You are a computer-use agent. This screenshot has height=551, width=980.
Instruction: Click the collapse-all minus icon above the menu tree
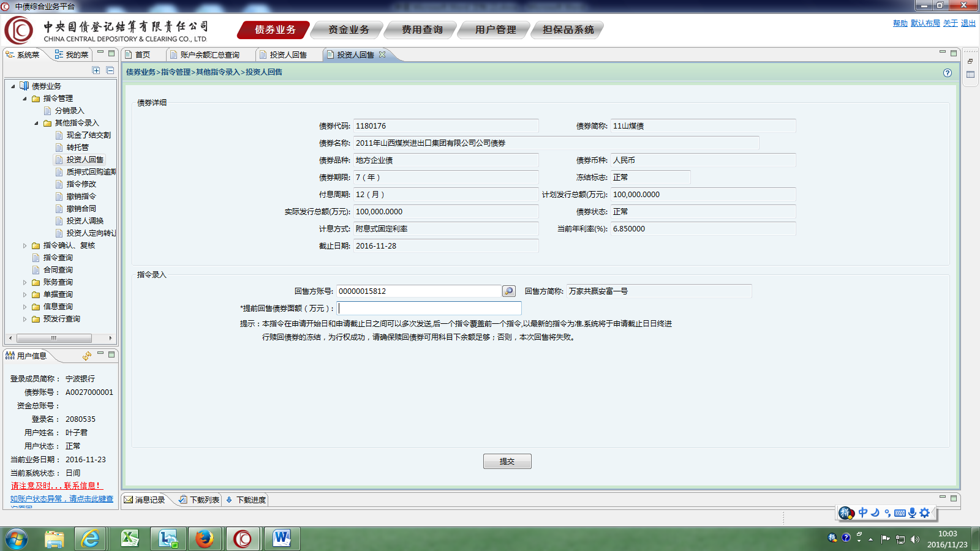coord(110,70)
